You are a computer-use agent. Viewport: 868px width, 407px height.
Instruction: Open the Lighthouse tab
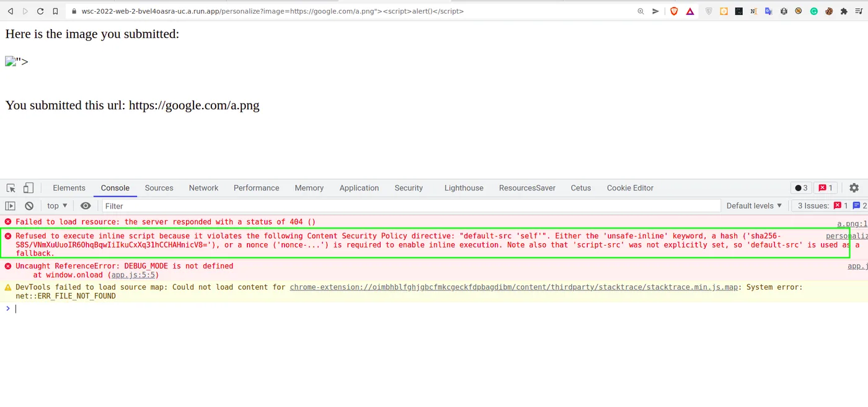point(464,188)
